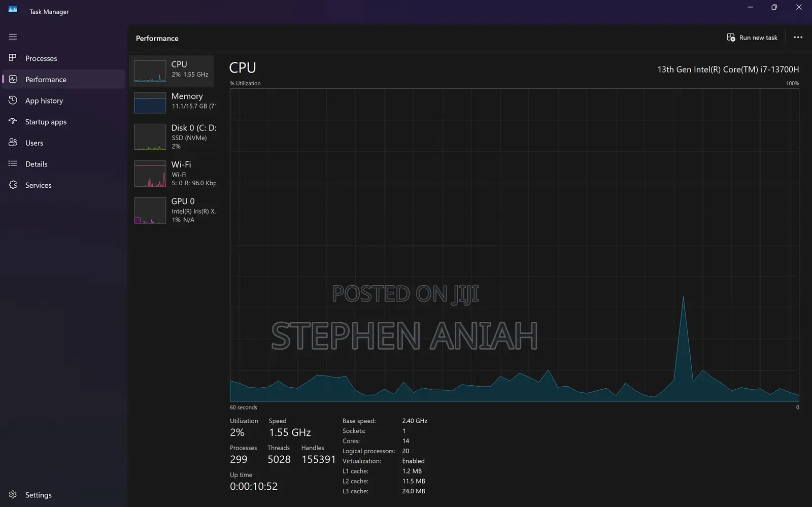Select the Startup apps gauge icon
The image size is (812, 507).
(x=13, y=121)
